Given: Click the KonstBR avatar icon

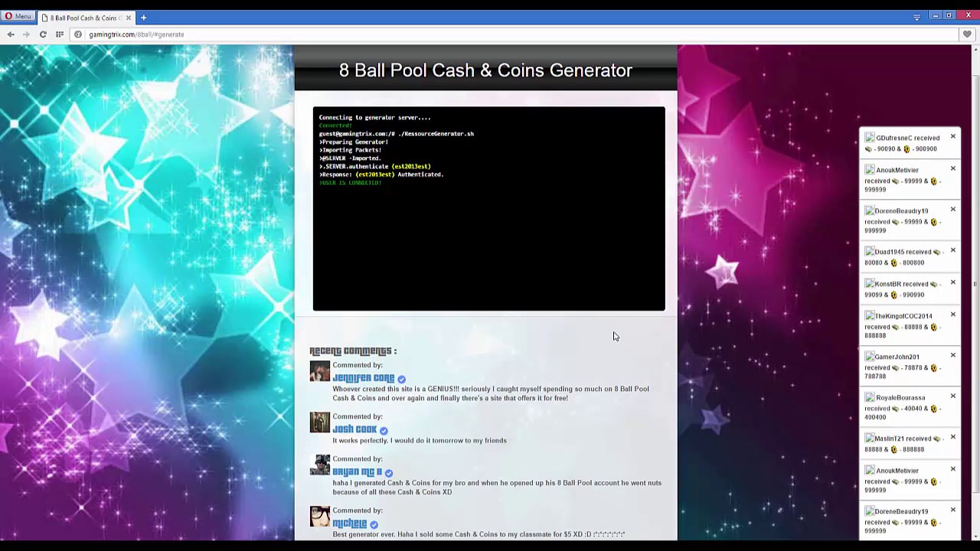Looking at the screenshot, I should [870, 283].
